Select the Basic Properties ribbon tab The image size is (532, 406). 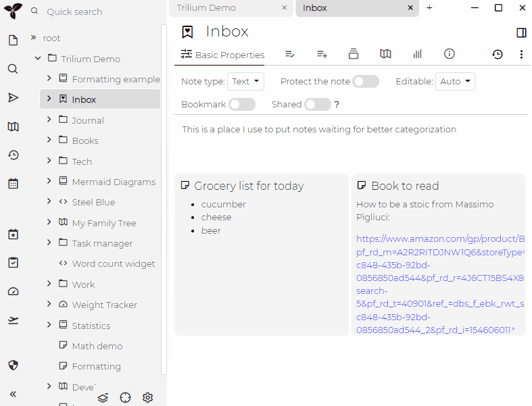222,55
